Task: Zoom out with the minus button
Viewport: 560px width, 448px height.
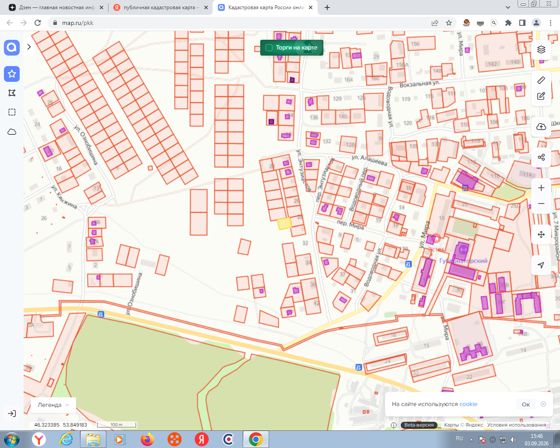Action: click(x=541, y=204)
